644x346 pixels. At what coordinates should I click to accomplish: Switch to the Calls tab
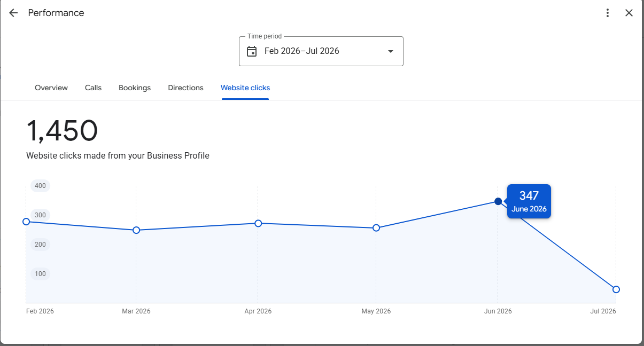(x=93, y=88)
